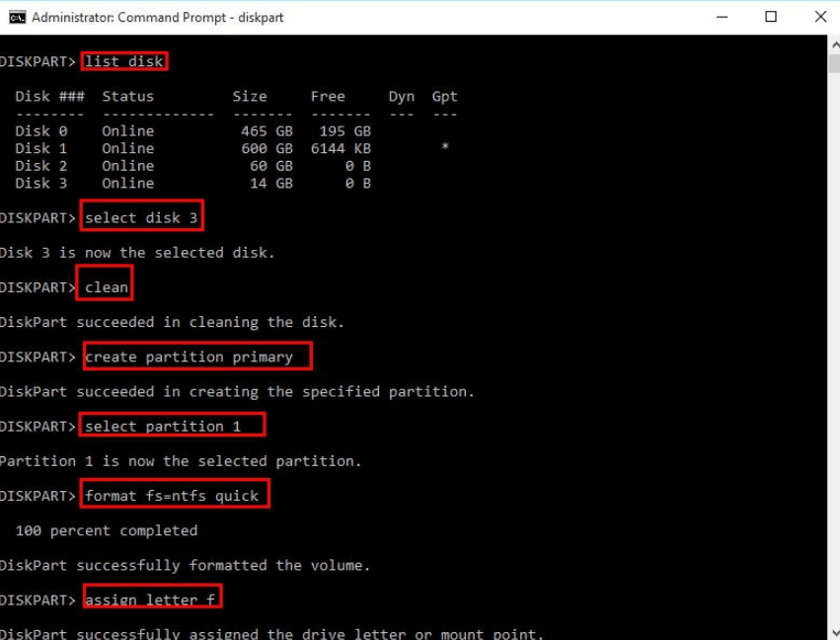
Task: Click 'Disk 3 is now the selected disk.'
Action: tap(137, 253)
